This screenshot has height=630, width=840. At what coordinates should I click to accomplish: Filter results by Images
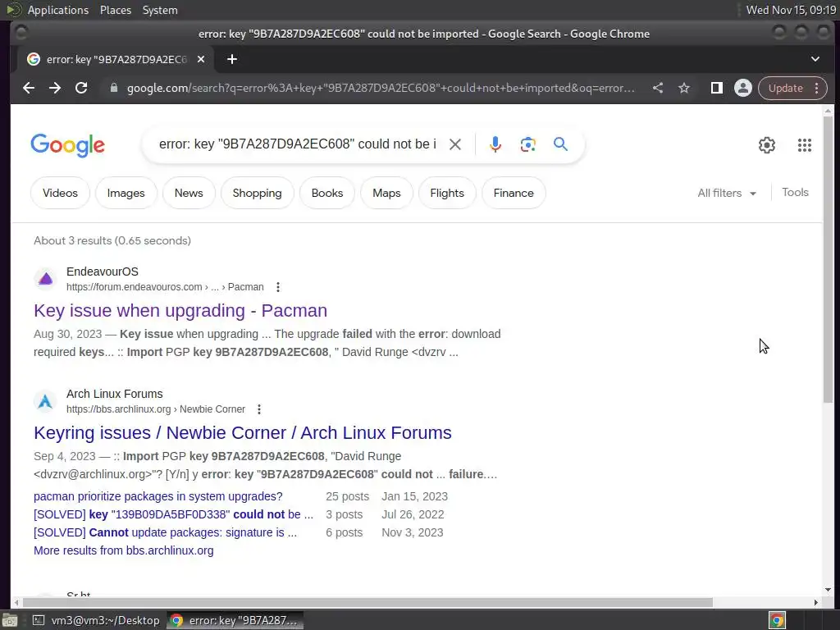(x=126, y=193)
